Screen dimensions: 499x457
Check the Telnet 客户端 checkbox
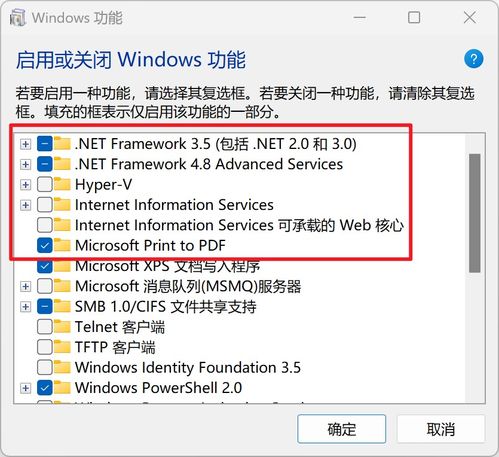(x=45, y=327)
